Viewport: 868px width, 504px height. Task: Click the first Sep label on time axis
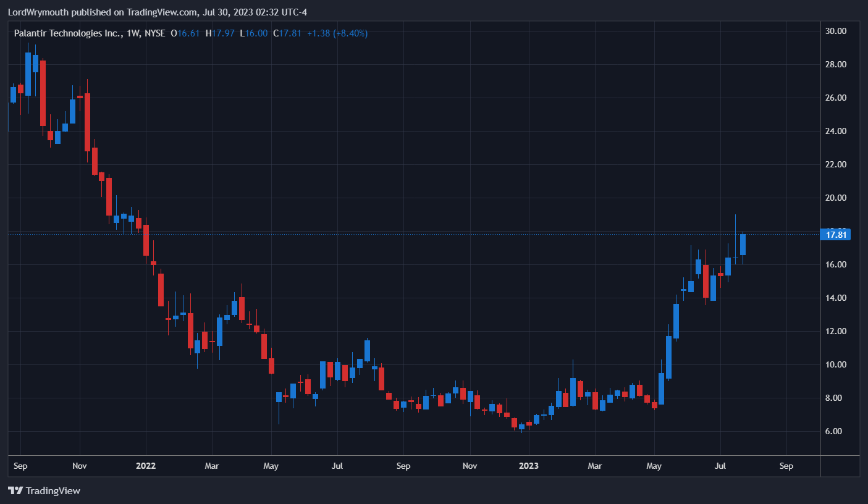tap(20, 466)
